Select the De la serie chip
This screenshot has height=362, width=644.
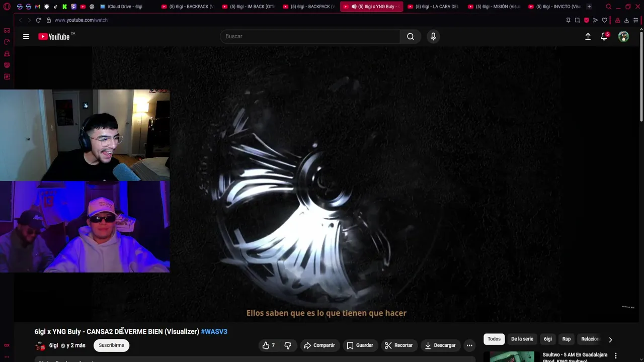coord(522,339)
